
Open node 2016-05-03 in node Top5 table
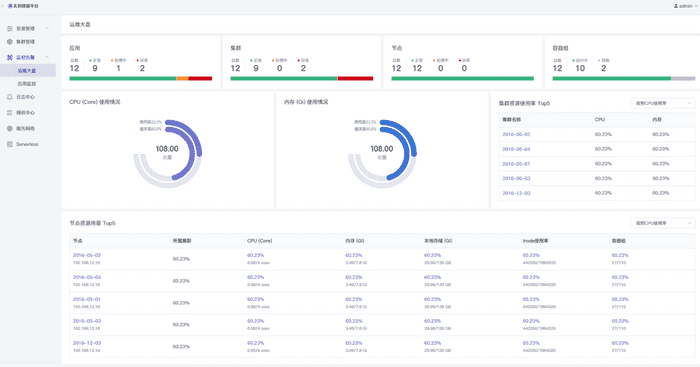[x=87, y=321]
